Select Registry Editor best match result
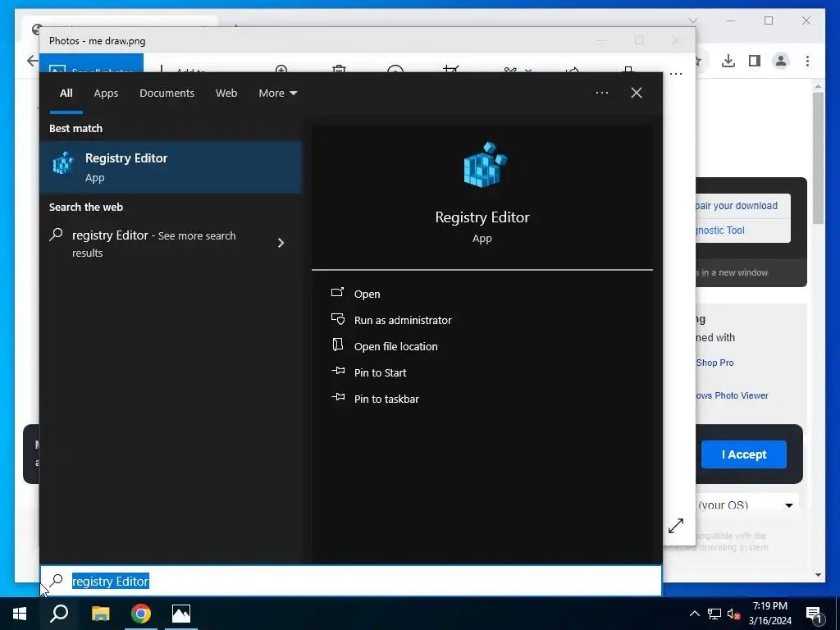This screenshot has height=630, width=840. pyautogui.click(x=171, y=167)
